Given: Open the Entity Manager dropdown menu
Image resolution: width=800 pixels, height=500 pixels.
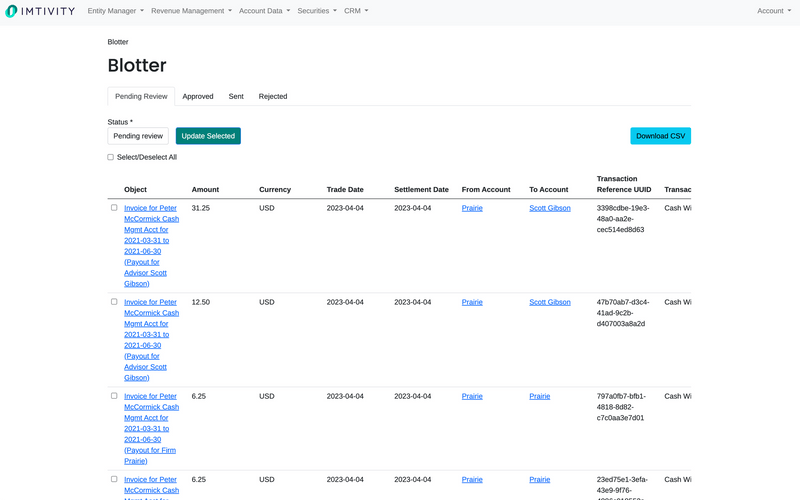Looking at the screenshot, I should tap(115, 11).
